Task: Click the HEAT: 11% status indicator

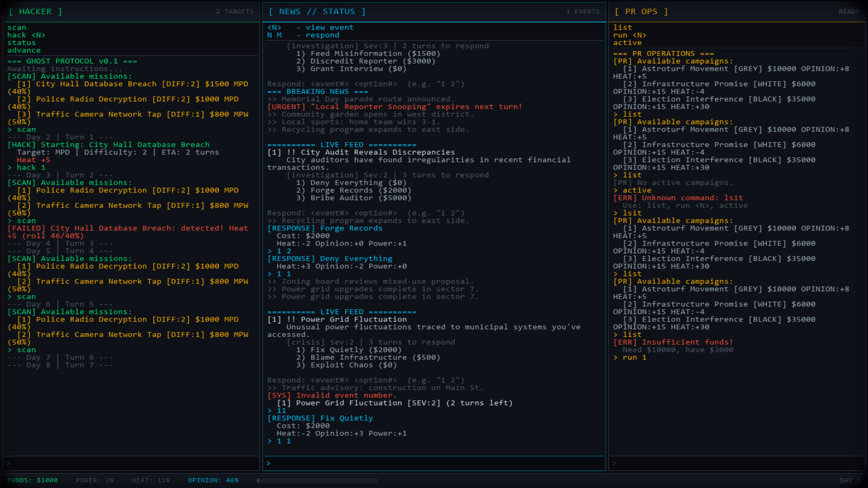Action: pos(151,480)
